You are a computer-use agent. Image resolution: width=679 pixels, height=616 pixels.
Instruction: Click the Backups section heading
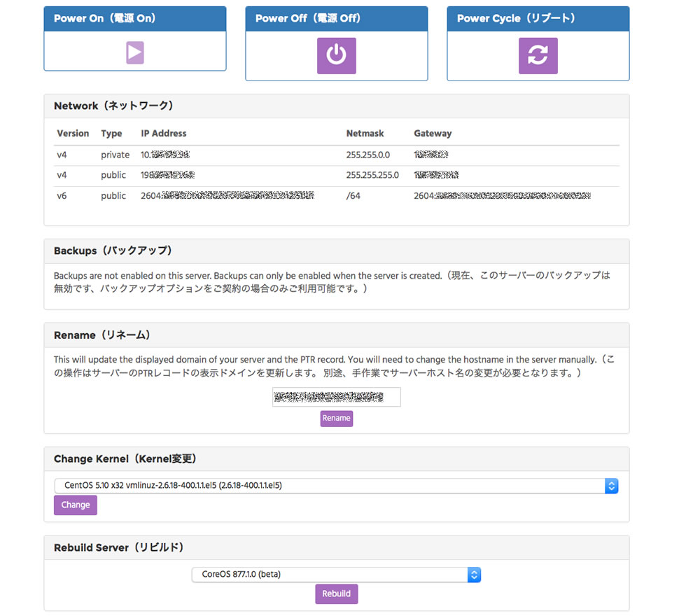coord(113,251)
